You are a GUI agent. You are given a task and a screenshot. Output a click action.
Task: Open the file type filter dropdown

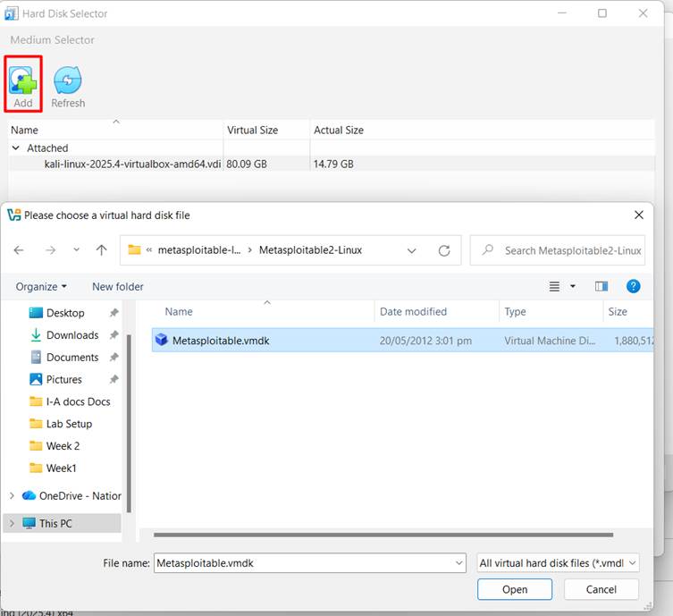point(559,563)
